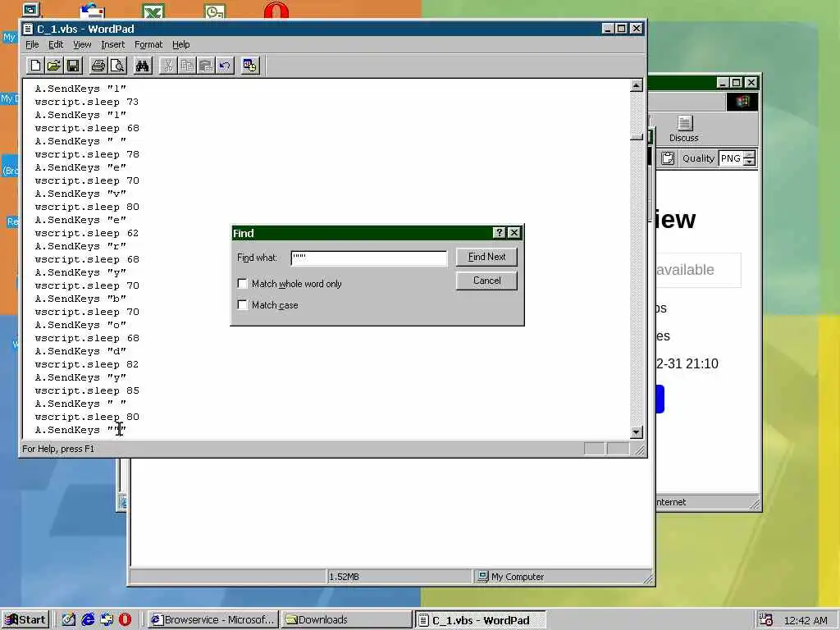This screenshot has height=630, width=840.
Task: Click the Quality PNG value field
Action: point(731,158)
